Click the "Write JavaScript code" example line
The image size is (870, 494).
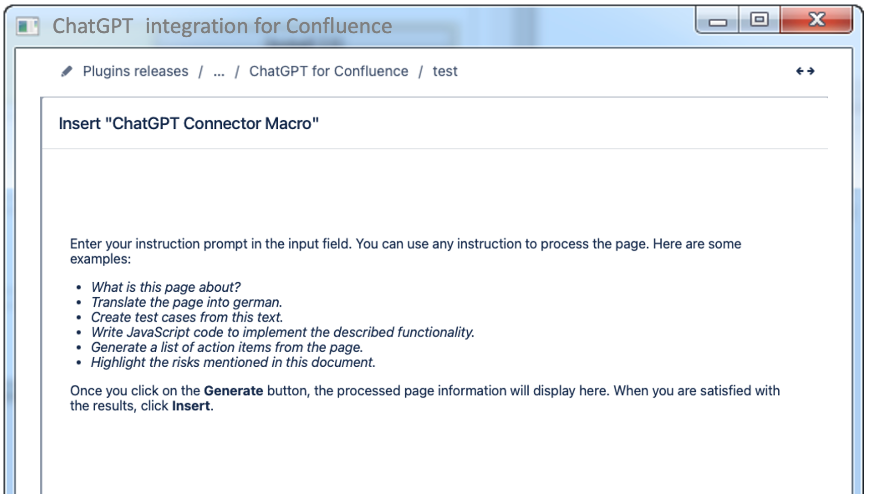(282, 332)
